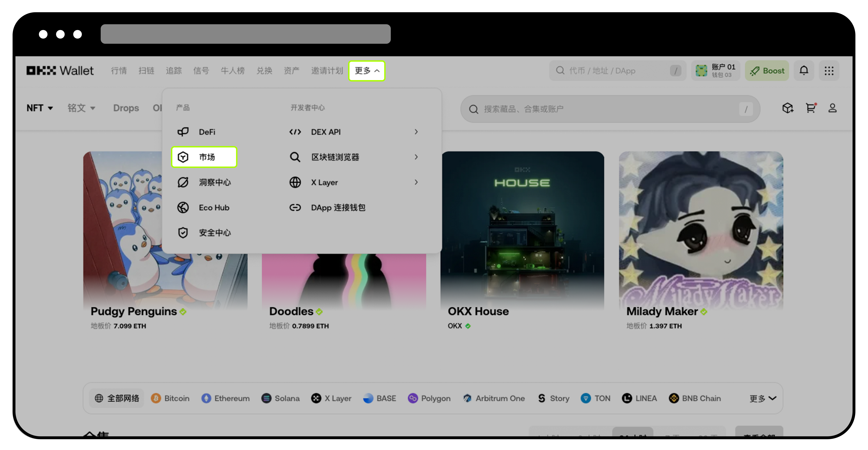Open the Drops tab
The height and width of the screenshot is (450, 868).
click(x=126, y=108)
